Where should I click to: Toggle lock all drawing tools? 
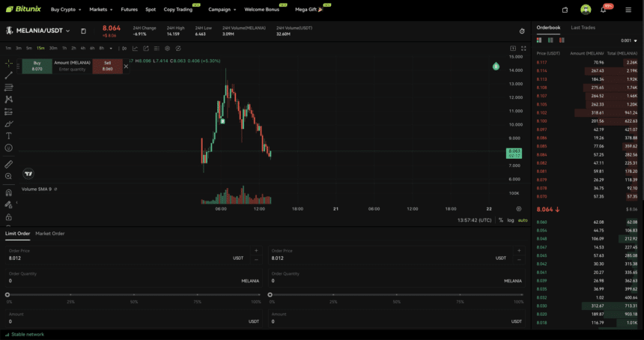[x=9, y=216]
